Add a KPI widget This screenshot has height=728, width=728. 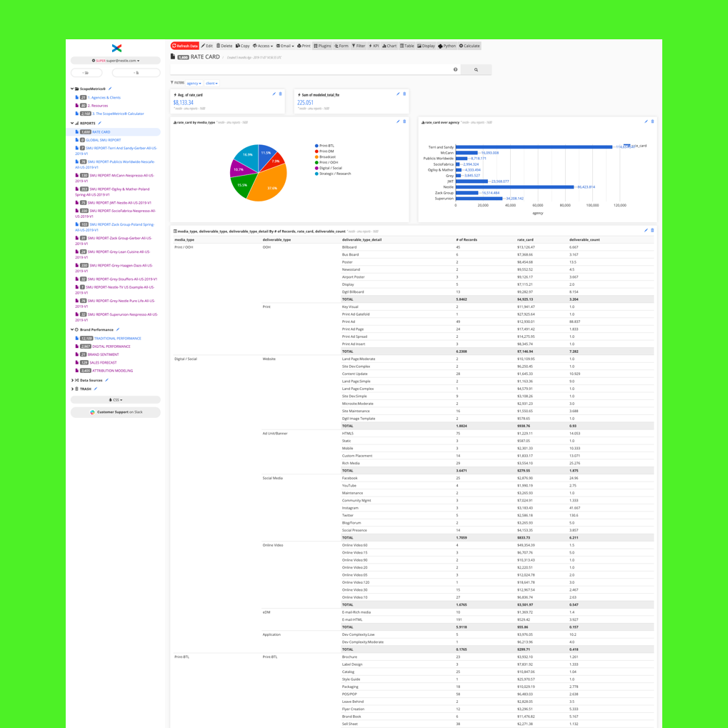374,46
